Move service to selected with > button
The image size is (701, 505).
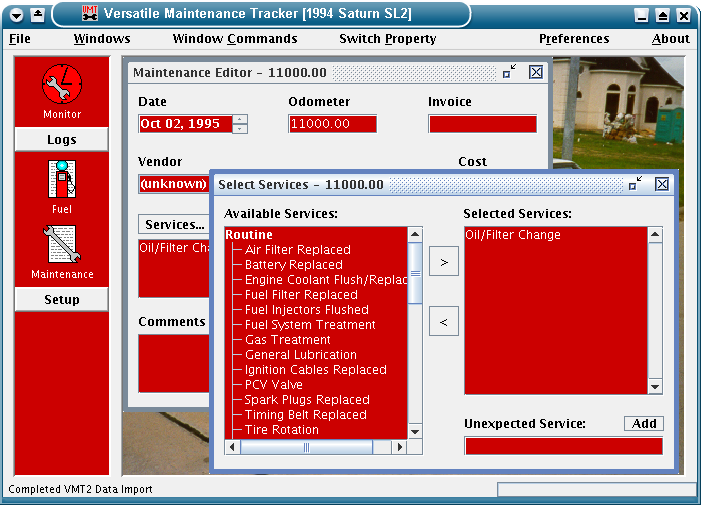[443, 263]
